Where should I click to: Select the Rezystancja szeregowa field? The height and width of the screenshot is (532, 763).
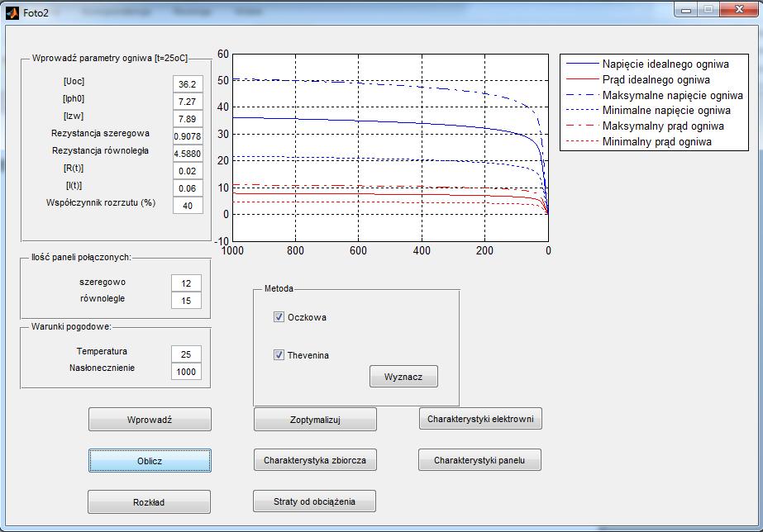[x=188, y=136]
